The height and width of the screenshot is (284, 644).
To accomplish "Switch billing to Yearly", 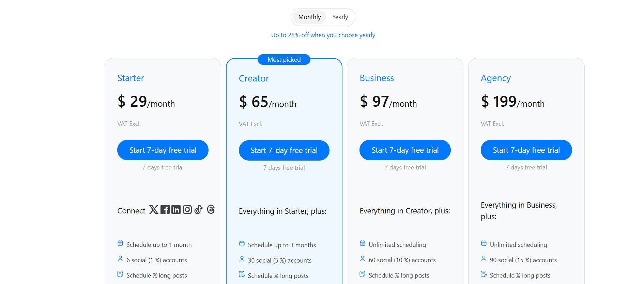I will tap(340, 17).
